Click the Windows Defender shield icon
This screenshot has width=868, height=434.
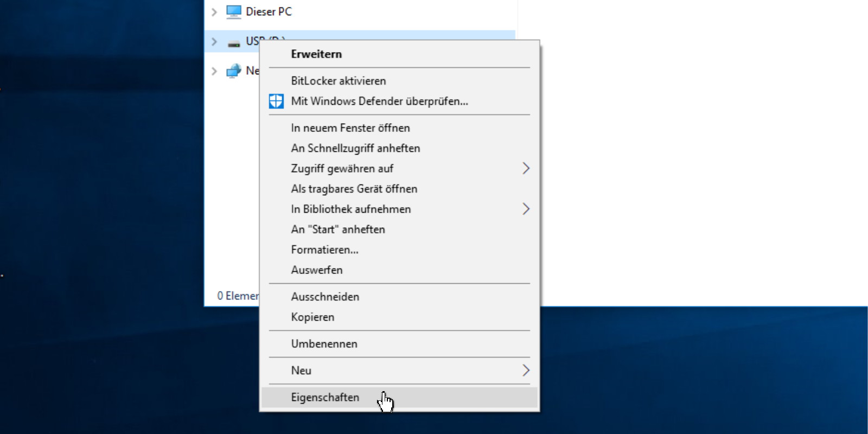(276, 101)
